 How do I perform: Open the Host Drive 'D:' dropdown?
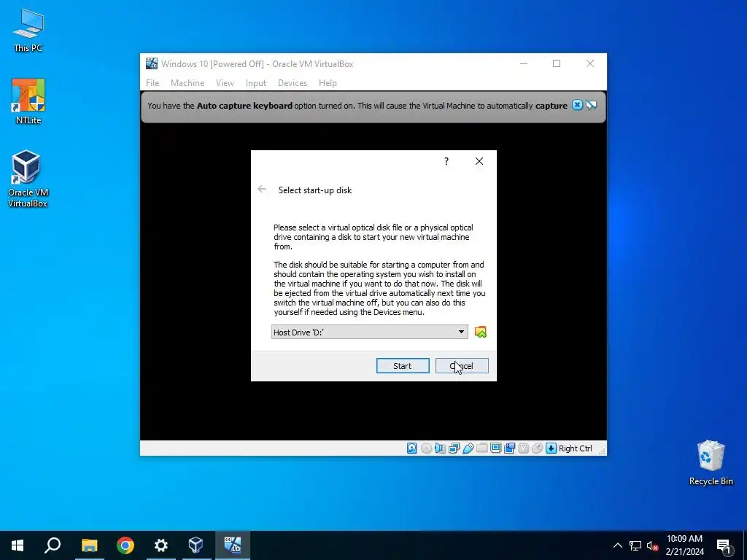[369, 332]
